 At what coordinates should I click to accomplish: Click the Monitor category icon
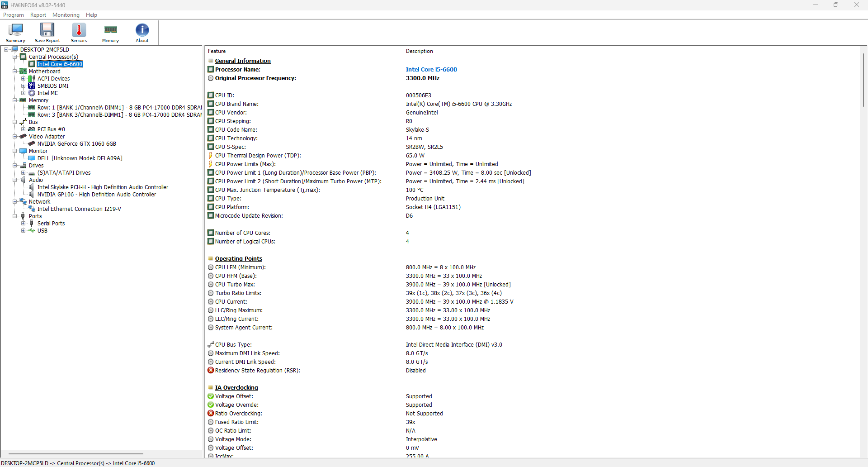click(23, 151)
